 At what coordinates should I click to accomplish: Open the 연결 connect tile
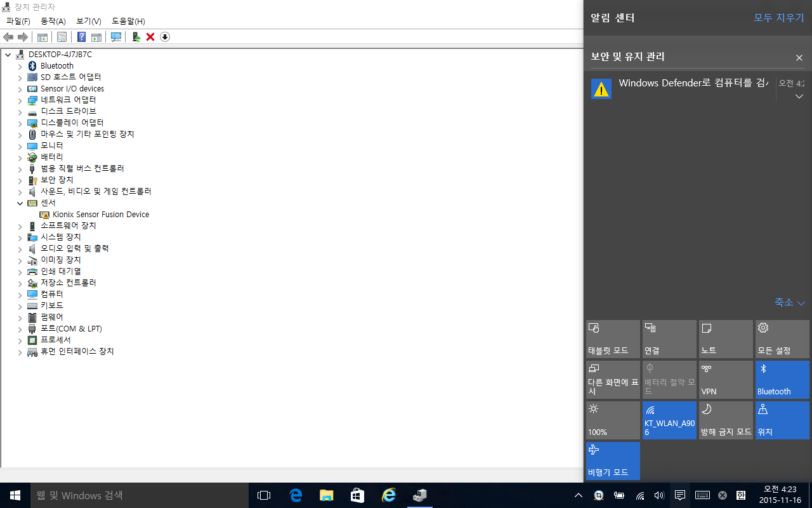(x=669, y=339)
